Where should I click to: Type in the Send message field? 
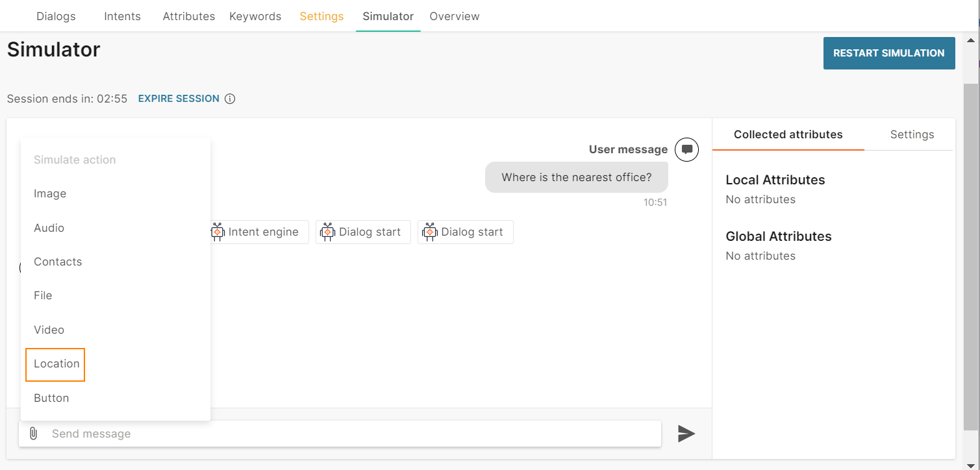coord(351,434)
